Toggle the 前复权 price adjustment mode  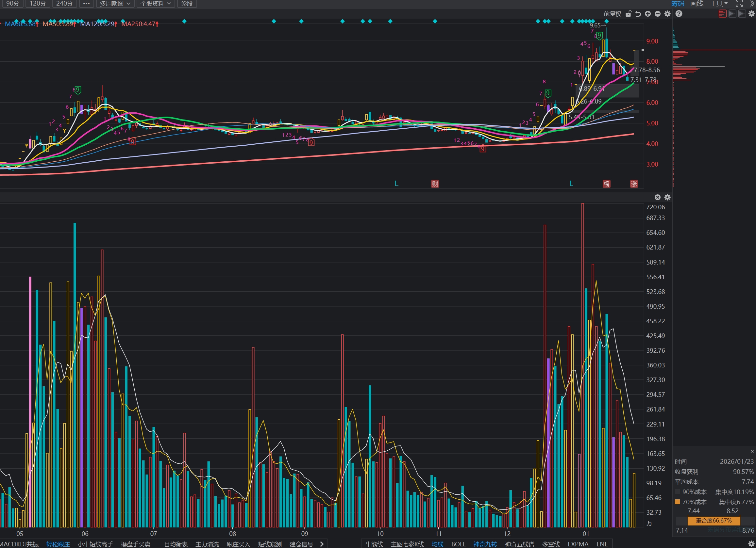(612, 14)
